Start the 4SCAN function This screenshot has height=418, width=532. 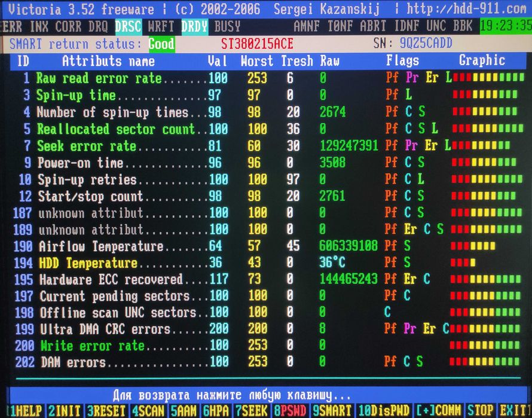point(149,411)
